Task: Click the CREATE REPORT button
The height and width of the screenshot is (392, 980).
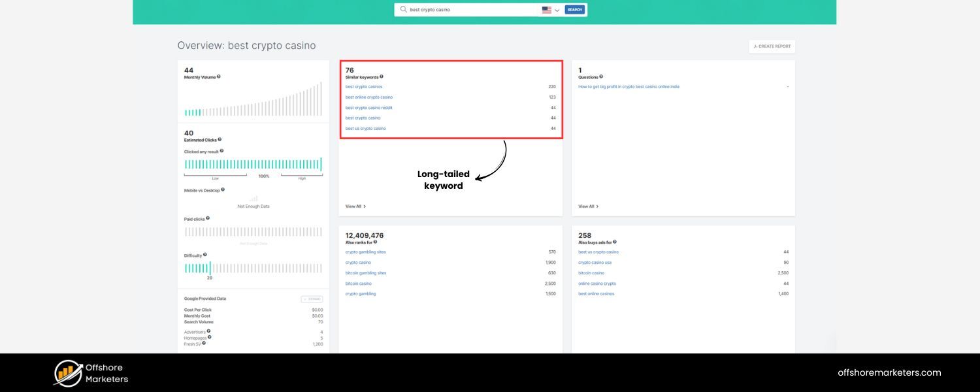Action: coord(772,46)
